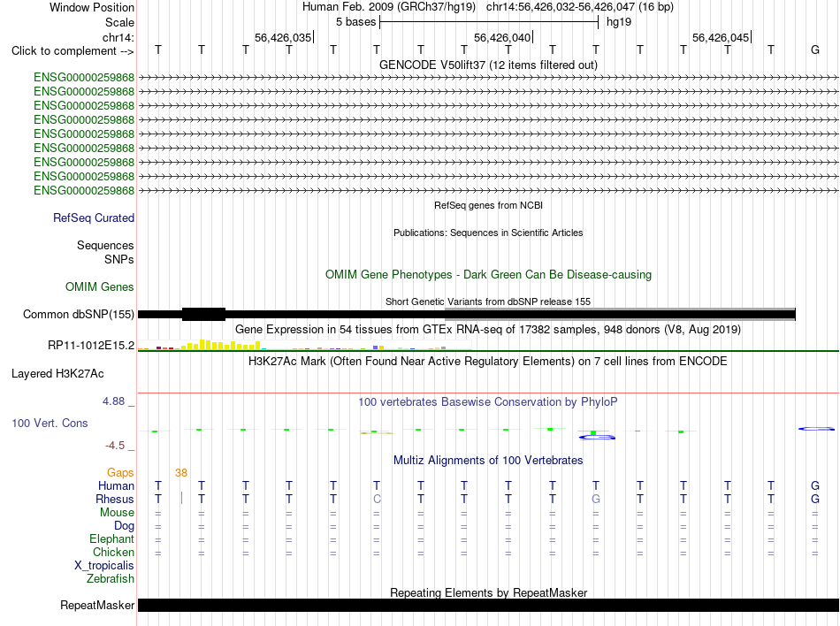Image resolution: width=840 pixels, height=626 pixels.
Task: Click the X_tropicalis alignment row label
Action: (104, 566)
